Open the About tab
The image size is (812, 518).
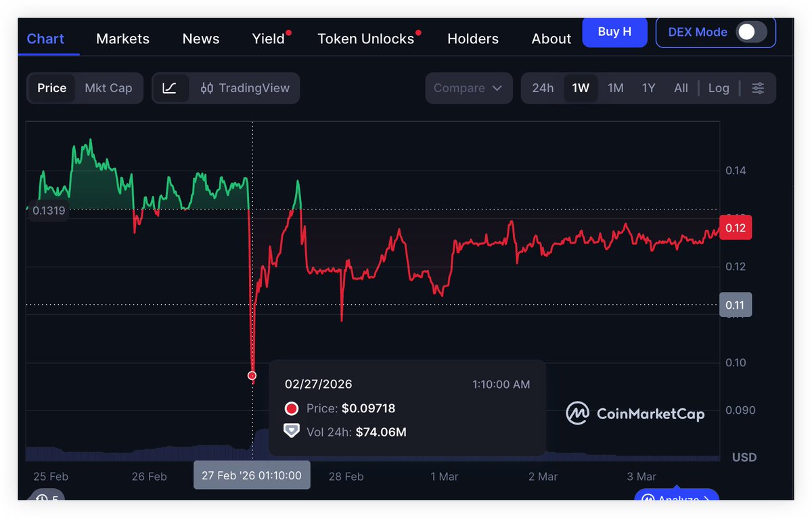pos(551,39)
